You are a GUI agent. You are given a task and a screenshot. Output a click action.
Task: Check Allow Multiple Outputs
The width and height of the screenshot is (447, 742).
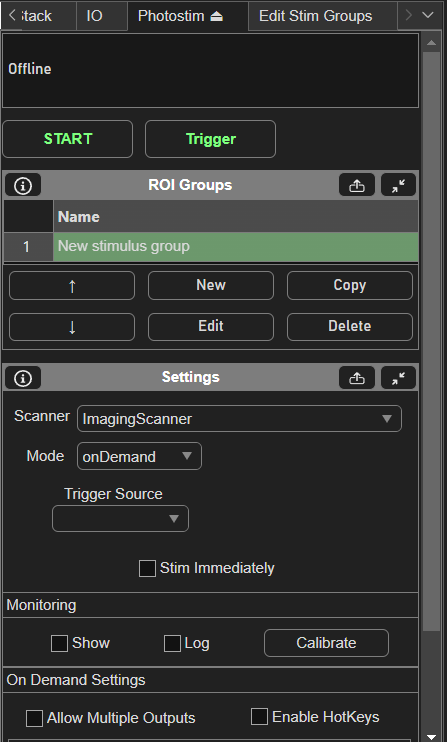pyautogui.click(x=34, y=718)
